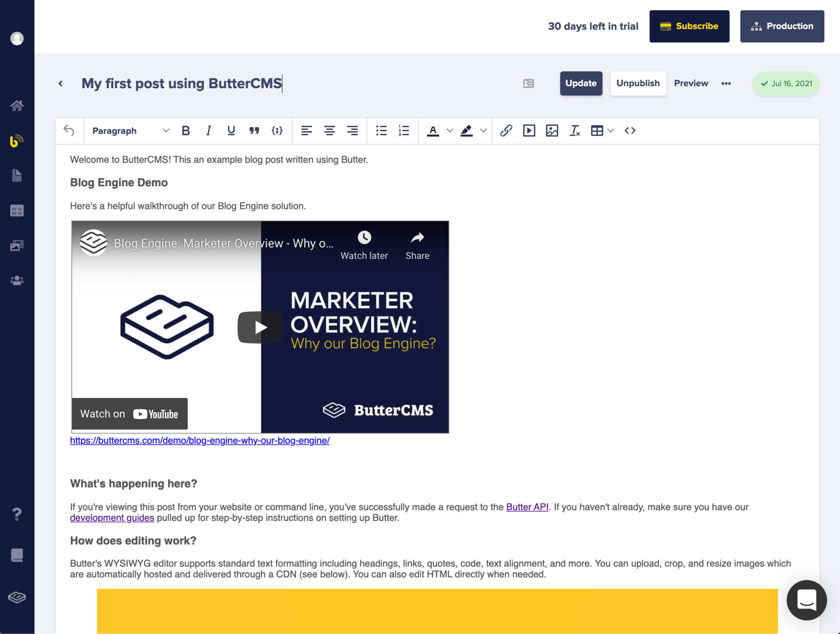Viewport: 840px width, 634px height.
Task: Click the Blog Engine Demo heading
Action: (x=119, y=182)
